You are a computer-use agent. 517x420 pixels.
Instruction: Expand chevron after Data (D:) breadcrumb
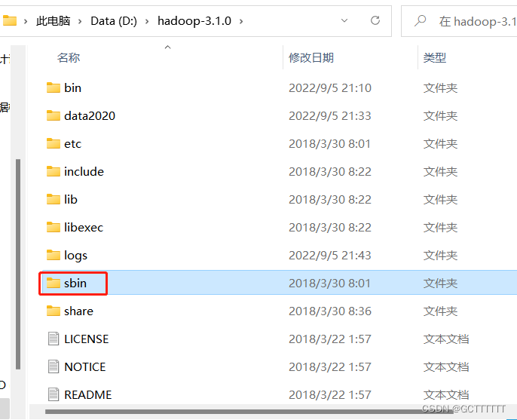147,21
